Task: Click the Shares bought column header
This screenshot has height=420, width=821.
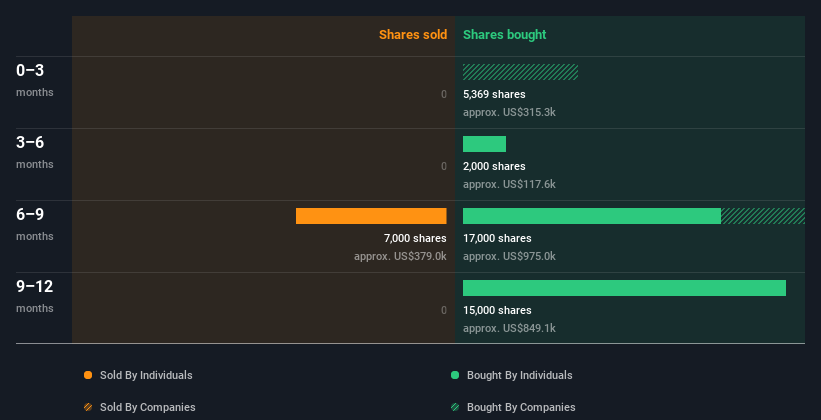Action: (x=504, y=35)
